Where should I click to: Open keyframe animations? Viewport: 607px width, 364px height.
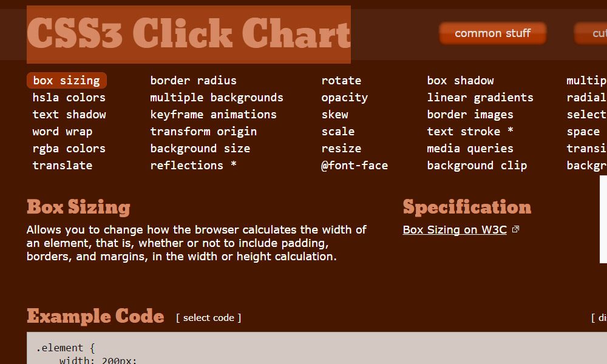pos(213,114)
